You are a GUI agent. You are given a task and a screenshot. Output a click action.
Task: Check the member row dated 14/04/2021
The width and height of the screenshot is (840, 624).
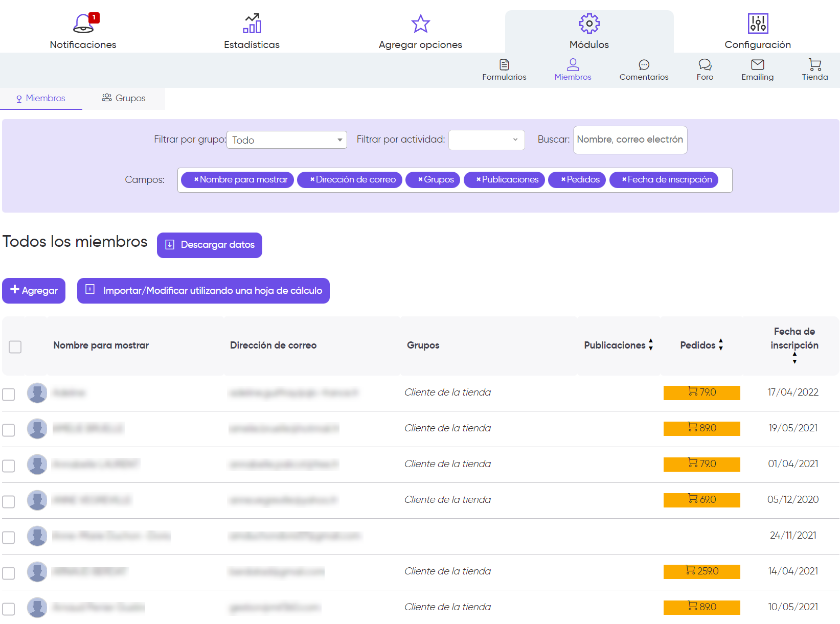9,573
